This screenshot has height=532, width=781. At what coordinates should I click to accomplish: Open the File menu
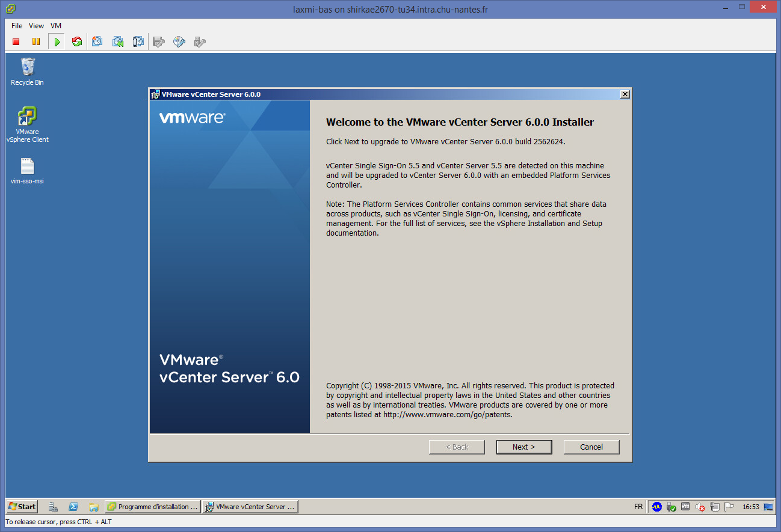[17, 26]
